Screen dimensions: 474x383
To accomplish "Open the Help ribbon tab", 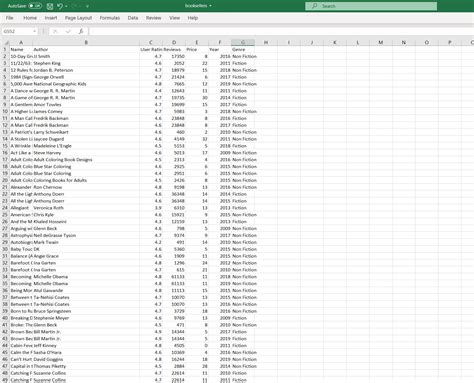I will click(193, 18).
